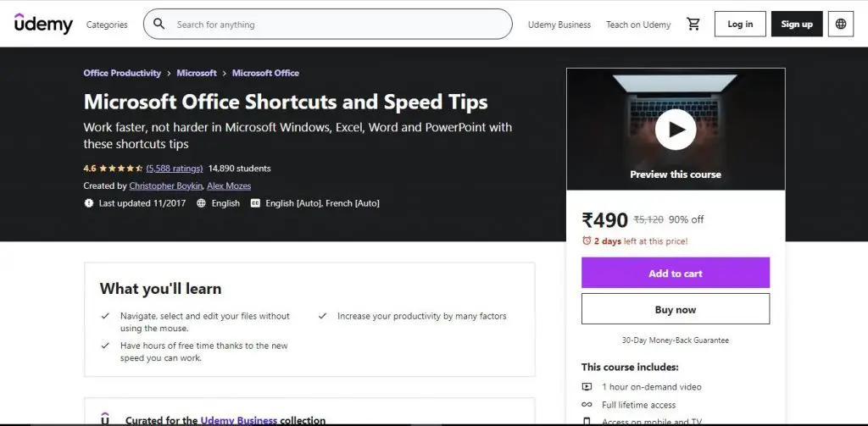
Task: Open the Microsoft Office breadcrumb link
Action: point(265,73)
